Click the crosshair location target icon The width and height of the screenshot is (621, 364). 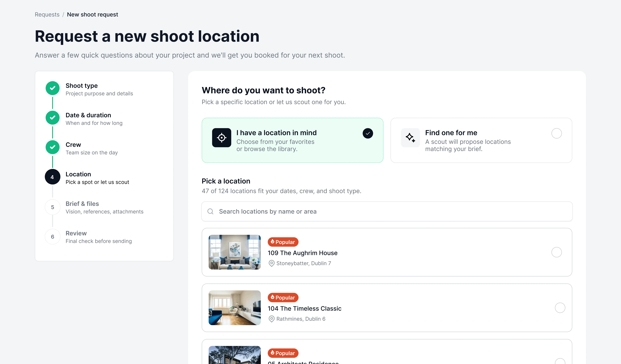click(222, 138)
